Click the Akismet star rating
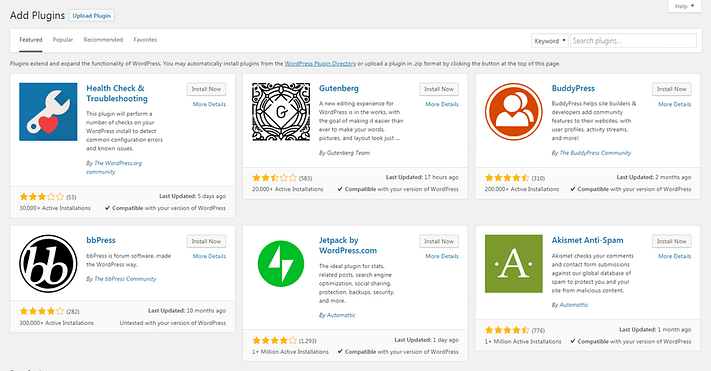 pos(507,330)
